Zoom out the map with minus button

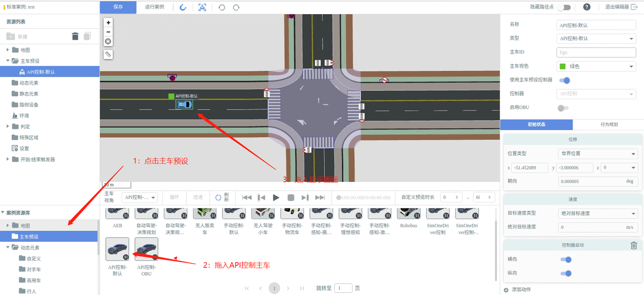pos(108,32)
